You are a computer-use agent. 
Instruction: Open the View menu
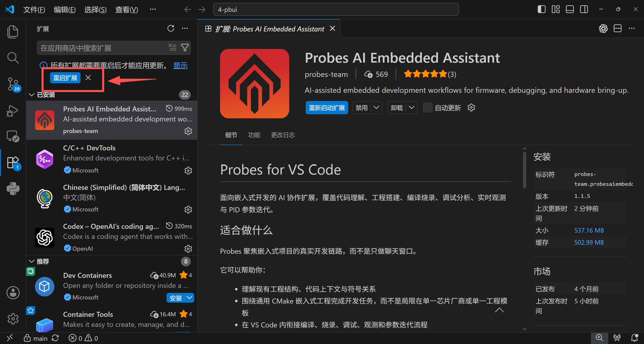click(x=127, y=10)
